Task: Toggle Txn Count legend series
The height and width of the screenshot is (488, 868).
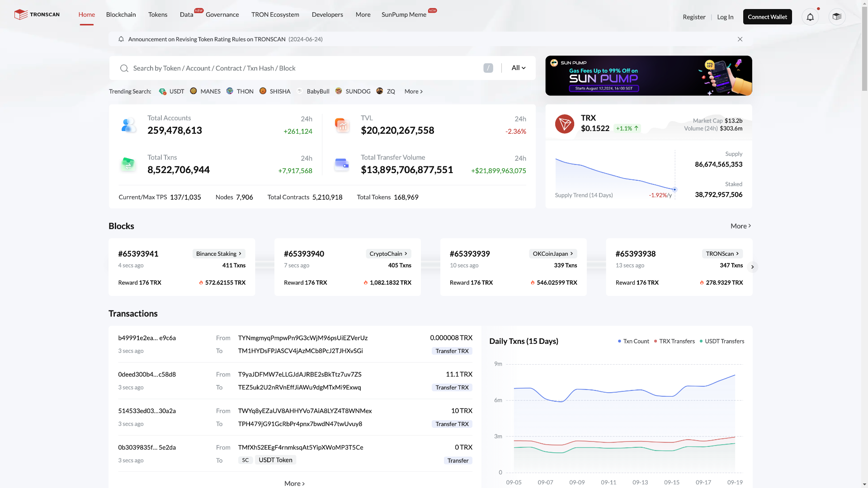Action: [x=633, y=341]
